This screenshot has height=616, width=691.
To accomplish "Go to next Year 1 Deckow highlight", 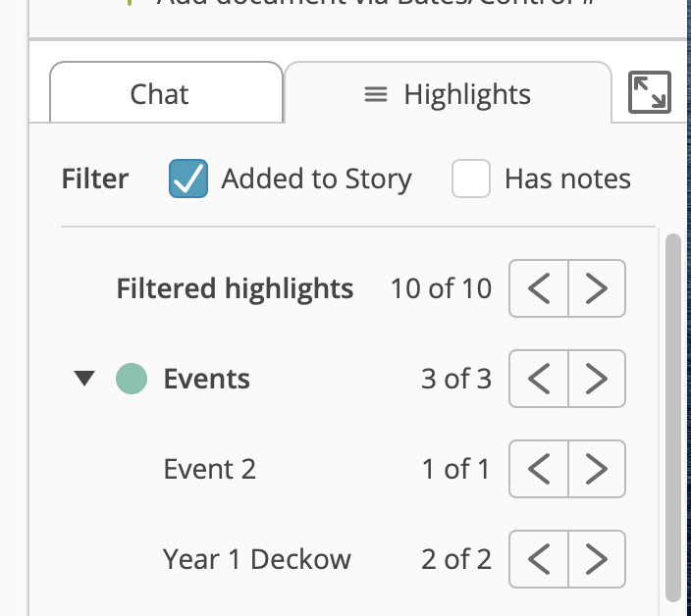I will [597, 559].
